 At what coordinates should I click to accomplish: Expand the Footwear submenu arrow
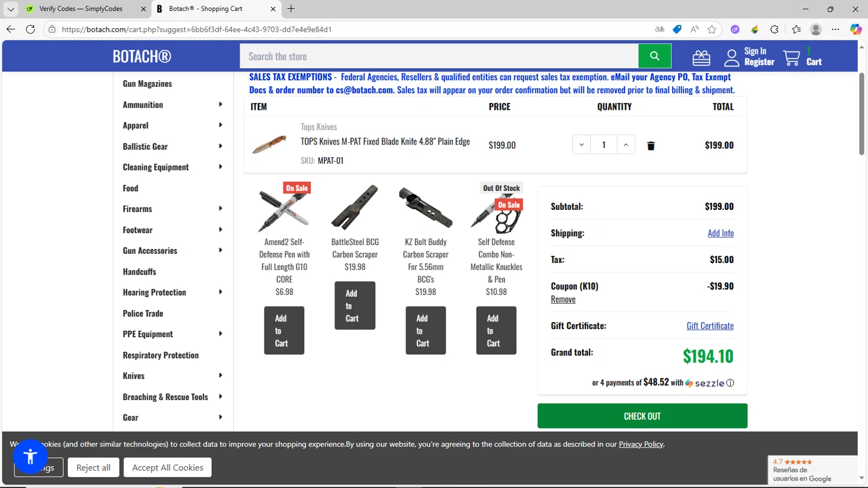(x=220, y=230)
